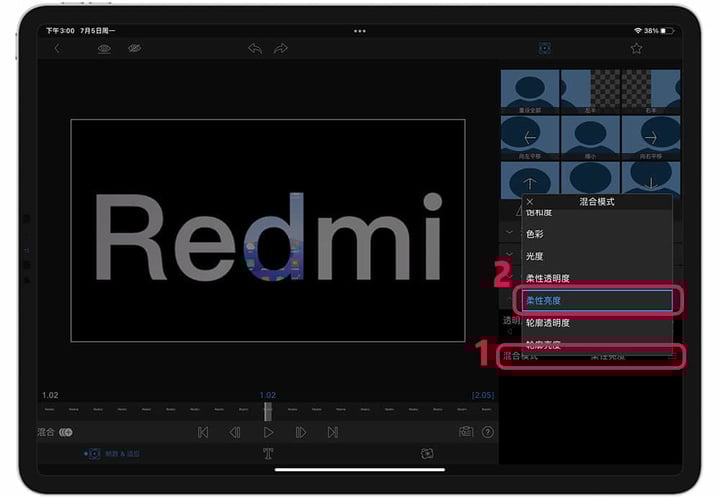Step one frame backward
720x498 pixels.
coord(235,432)
